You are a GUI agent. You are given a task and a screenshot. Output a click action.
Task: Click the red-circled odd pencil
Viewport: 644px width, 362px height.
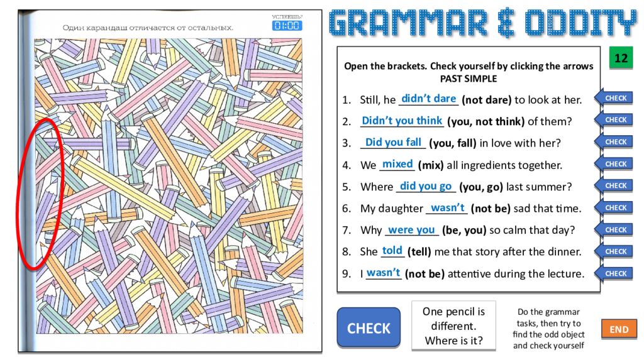(40, 194)
